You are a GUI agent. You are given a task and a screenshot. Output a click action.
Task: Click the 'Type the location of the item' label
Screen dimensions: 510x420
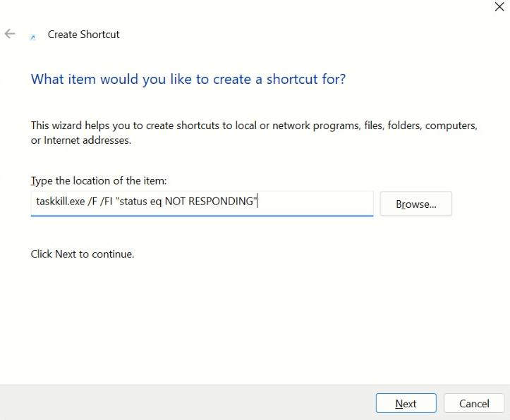(x=99, y=181)
